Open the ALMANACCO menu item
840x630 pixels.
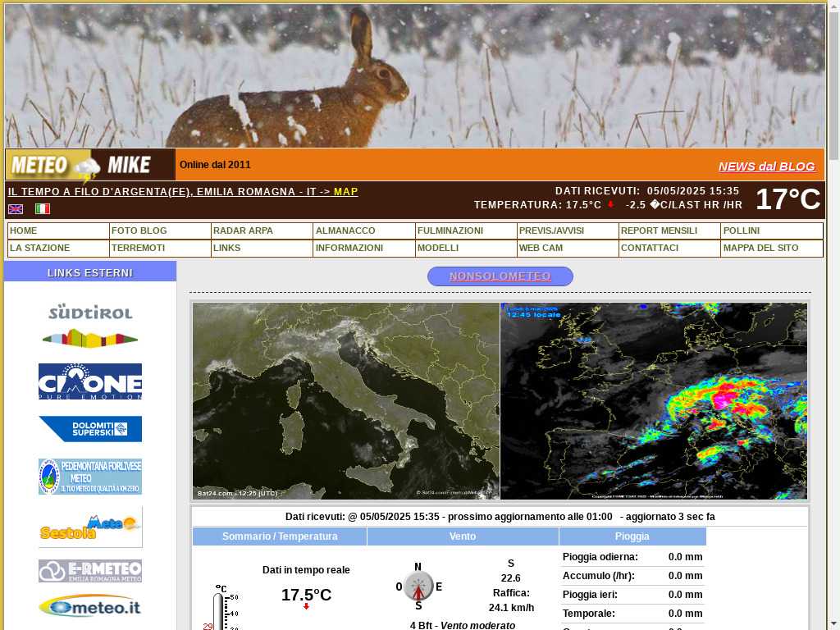coord(364,231)
